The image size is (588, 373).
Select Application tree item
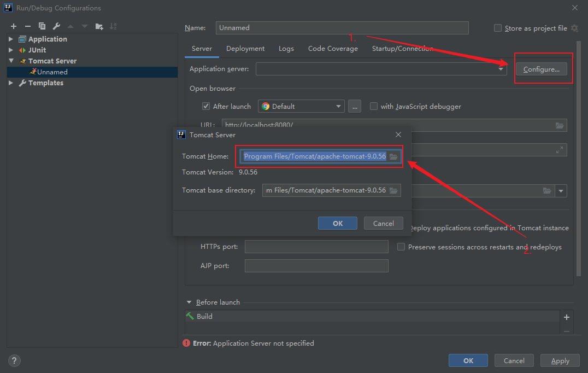point(48,39)
